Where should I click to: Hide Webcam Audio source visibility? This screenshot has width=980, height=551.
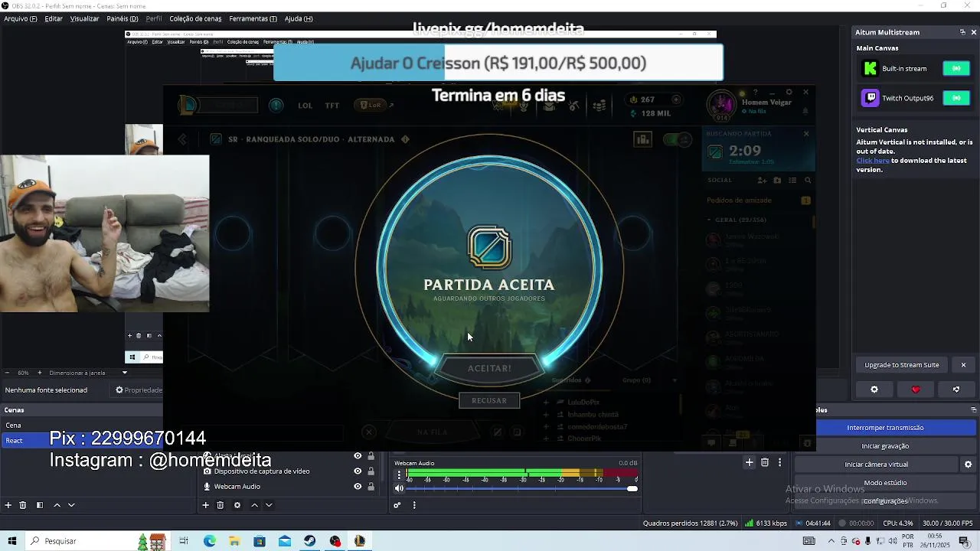click(x=358, y=487)
